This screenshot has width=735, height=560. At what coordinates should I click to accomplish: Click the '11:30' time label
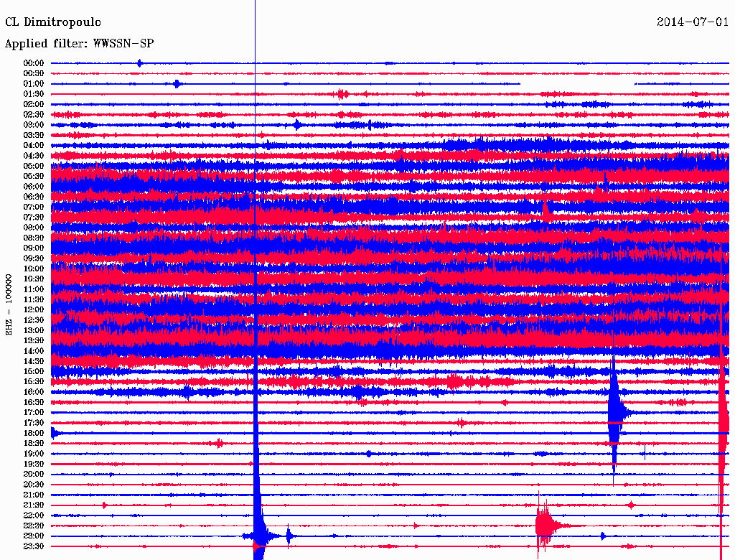[34, 299]
